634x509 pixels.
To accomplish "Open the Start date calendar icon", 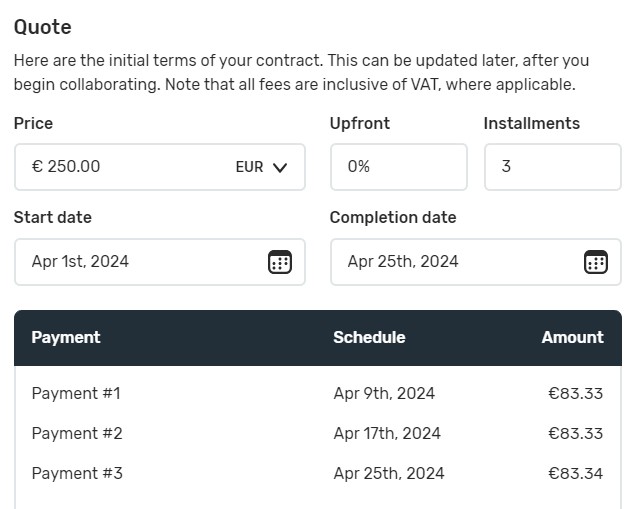I will click(x=279, y=262).
